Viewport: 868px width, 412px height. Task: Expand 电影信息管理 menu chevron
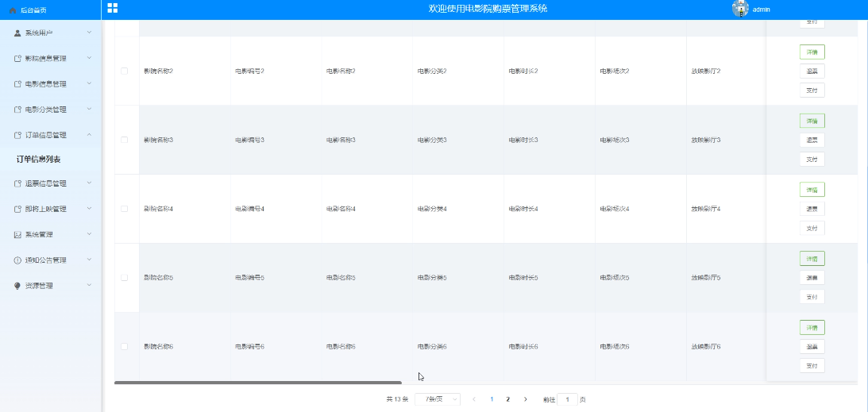tap(89, 83)
